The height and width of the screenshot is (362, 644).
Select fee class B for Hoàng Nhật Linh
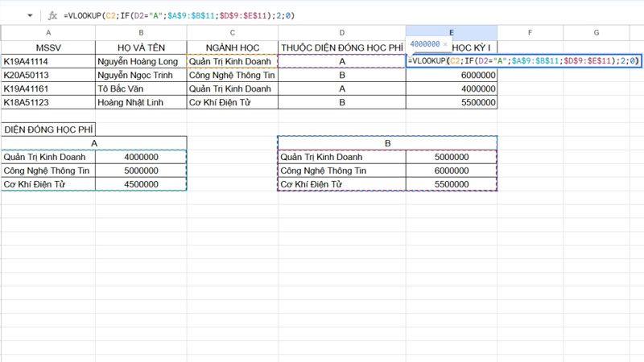click(x=341, y=102)
